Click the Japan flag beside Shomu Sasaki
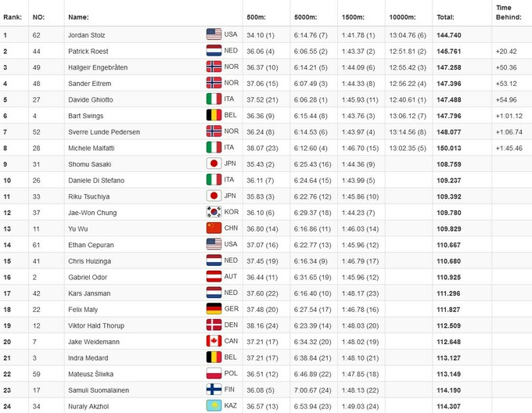532x413 pixels. pyautogui.click(x=214, y=164)
